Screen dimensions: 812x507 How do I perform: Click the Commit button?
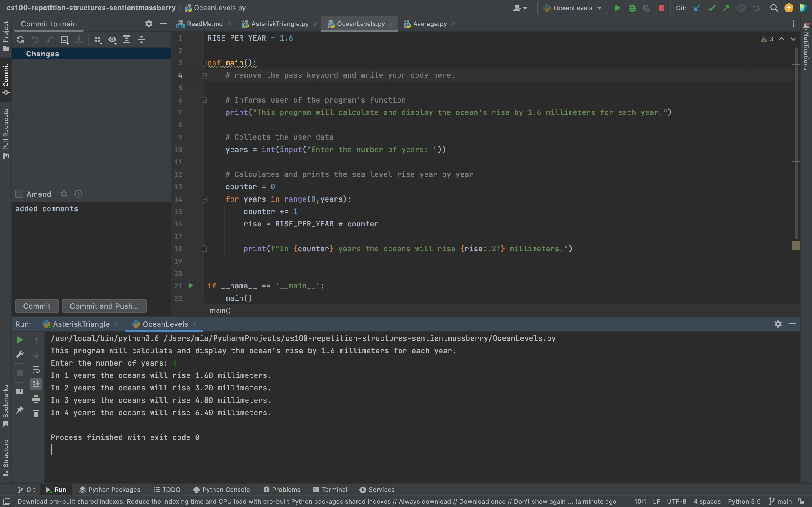pyautogui.click(x=37, y=306)
